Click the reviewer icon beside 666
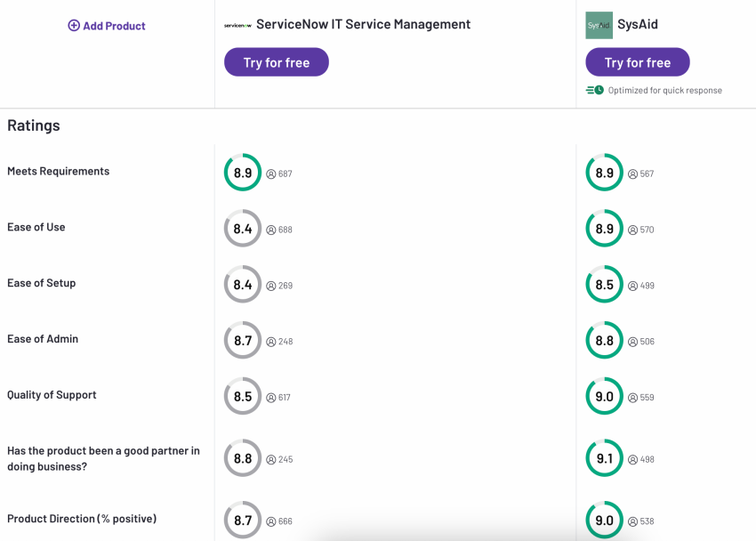 click(271, 521)
